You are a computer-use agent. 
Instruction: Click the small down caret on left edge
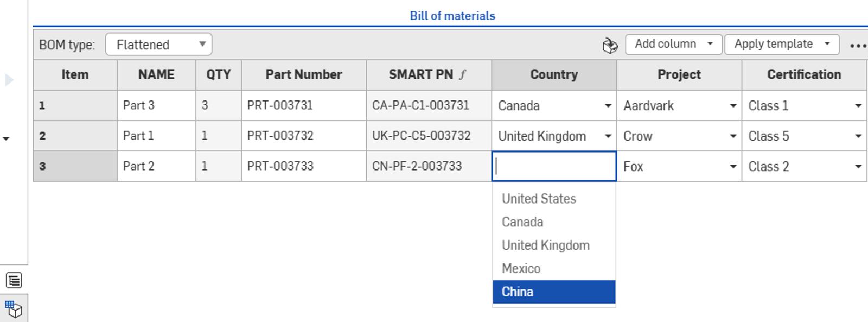tap(7, 140)
